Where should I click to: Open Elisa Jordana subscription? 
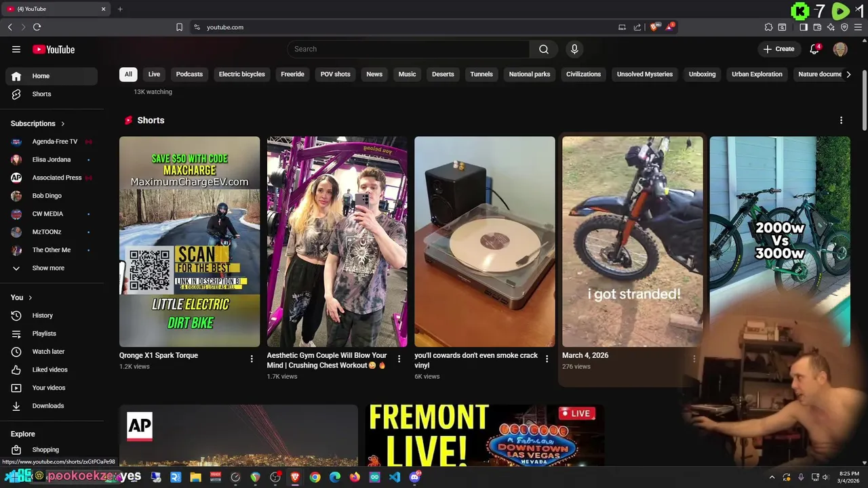point(52,159)
